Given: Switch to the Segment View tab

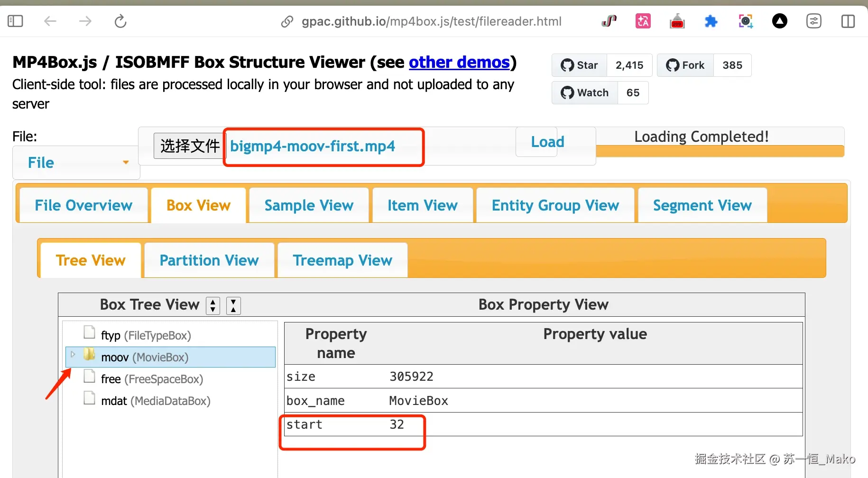Looking at the screenshot, I should [x=702, y=205].
